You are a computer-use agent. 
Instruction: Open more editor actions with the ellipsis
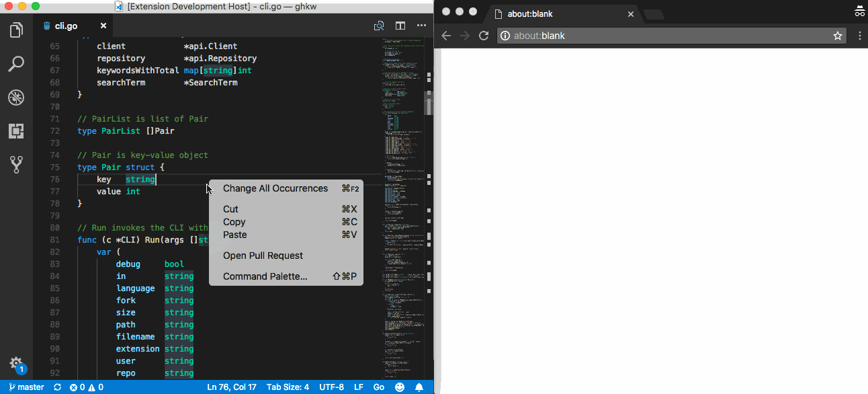pyautogui.click(x=421, y=25)
